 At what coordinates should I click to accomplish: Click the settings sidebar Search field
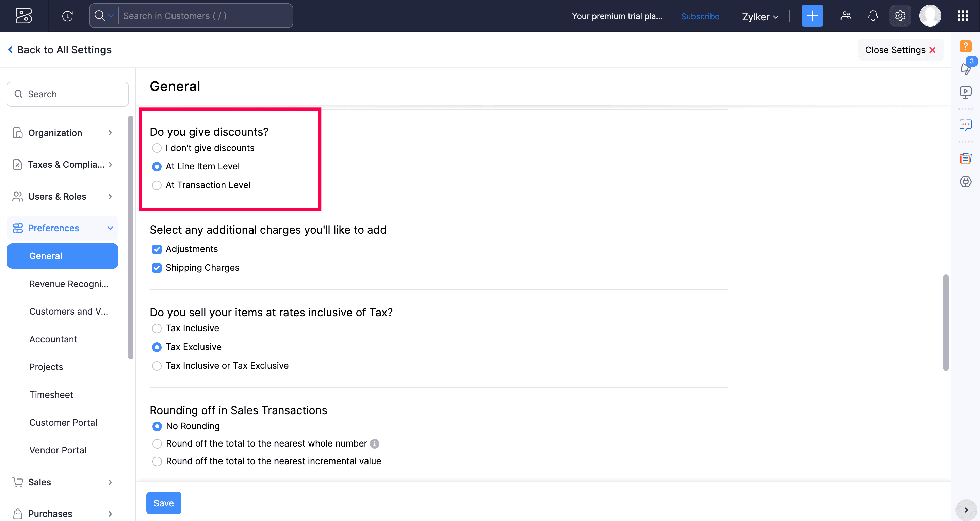tap(68, 94)
